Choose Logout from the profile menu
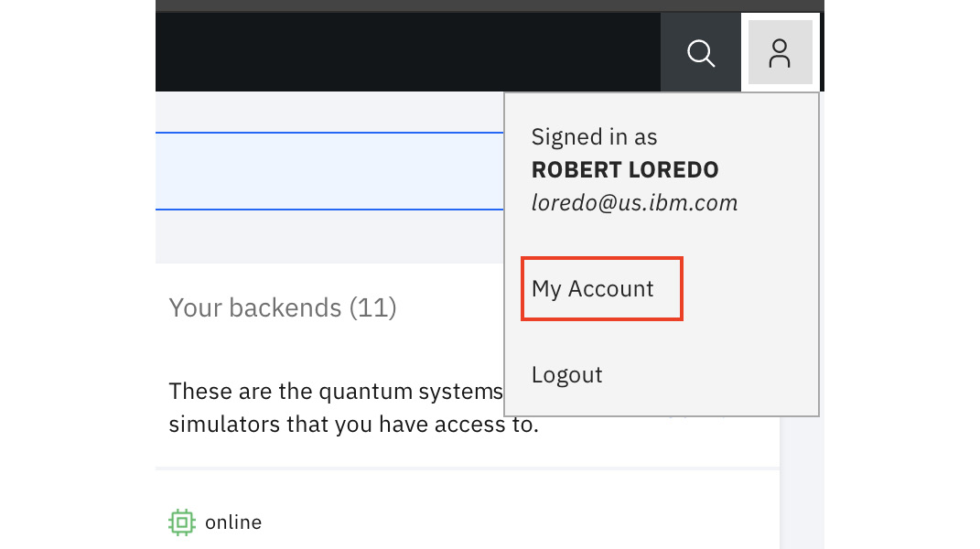980x549 pixels. (x=567, y=375)
